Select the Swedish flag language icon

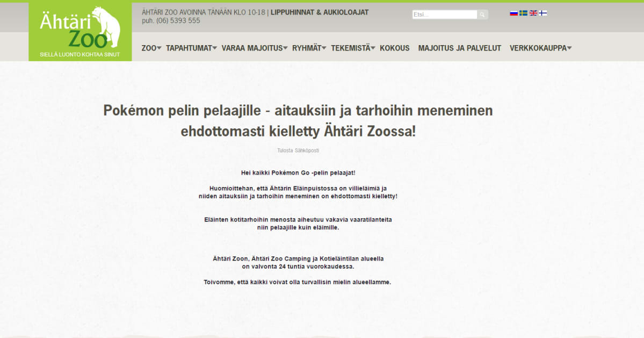tap(523, 13)
